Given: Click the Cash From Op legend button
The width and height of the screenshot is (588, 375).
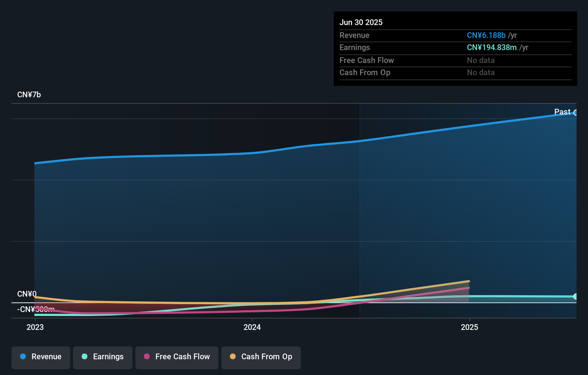Looking at the screenshot, I should pos(261,357).
